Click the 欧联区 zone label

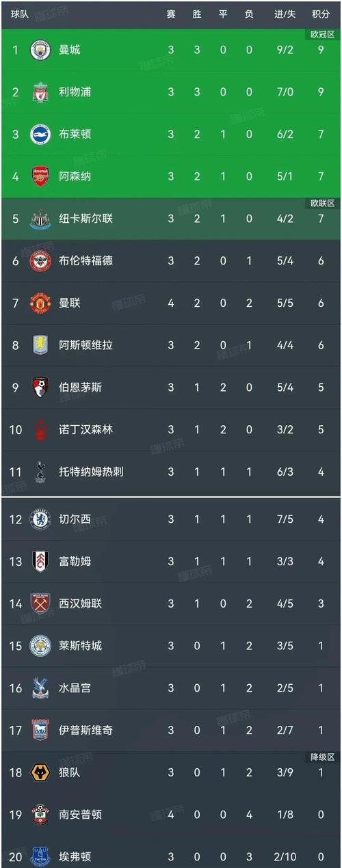click(321, 203)
